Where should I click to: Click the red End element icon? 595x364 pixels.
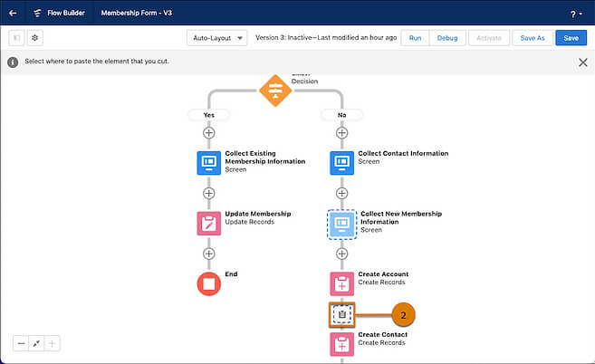click(x=209, y=283)
